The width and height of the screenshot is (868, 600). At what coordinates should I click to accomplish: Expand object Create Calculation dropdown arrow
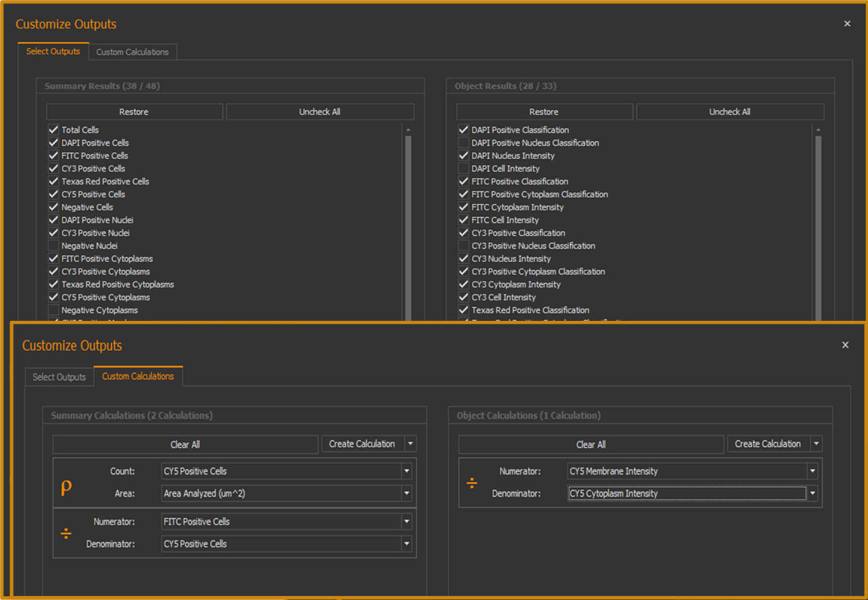tap(816, 444)
